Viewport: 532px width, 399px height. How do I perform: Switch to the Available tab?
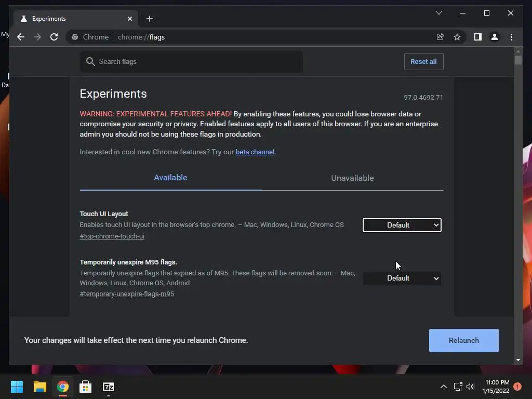(170, 178)
